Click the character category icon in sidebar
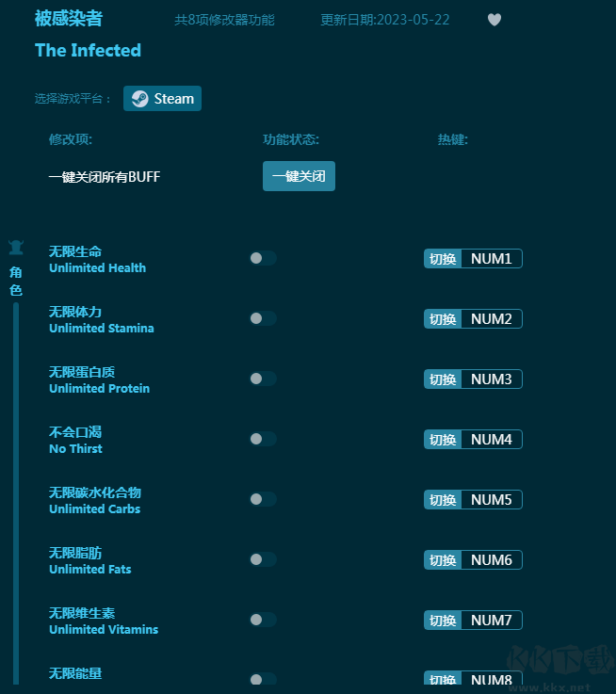Image resolution: width=616 pixels, height=694 pixels. click(x=16, y=248)
